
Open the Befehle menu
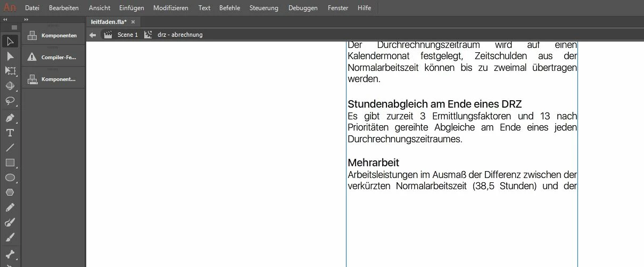229,8
